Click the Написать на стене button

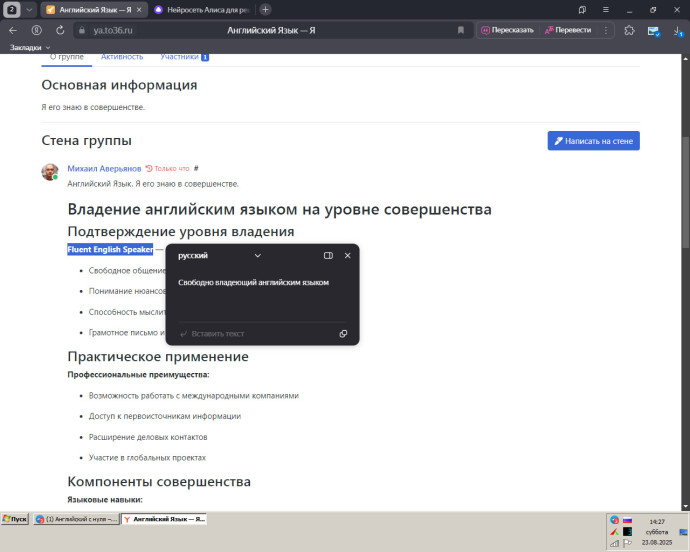(x=593, y=141)
